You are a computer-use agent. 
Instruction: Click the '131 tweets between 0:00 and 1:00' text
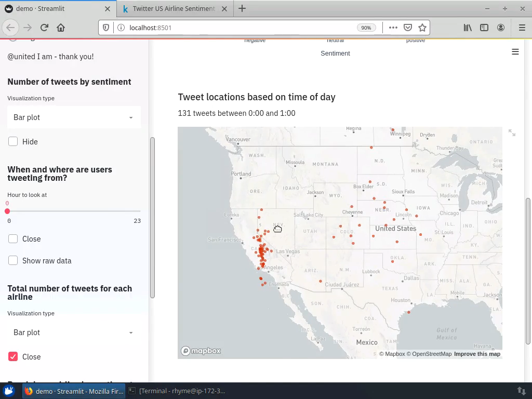[236, 113]
